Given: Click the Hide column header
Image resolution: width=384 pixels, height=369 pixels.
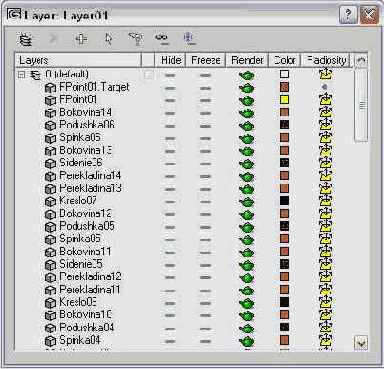Looking at the screenshot, I should pos(171,60).
